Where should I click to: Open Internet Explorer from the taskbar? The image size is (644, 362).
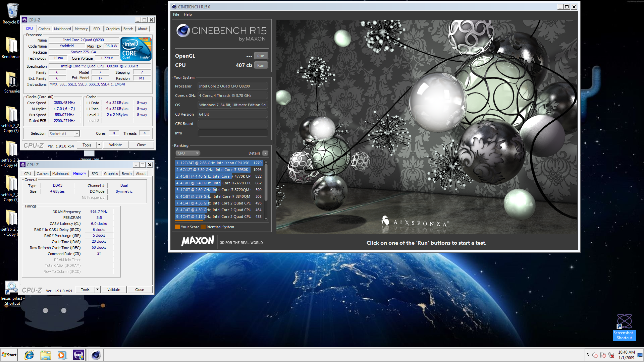pyautogui.click(x=29, y=355)
